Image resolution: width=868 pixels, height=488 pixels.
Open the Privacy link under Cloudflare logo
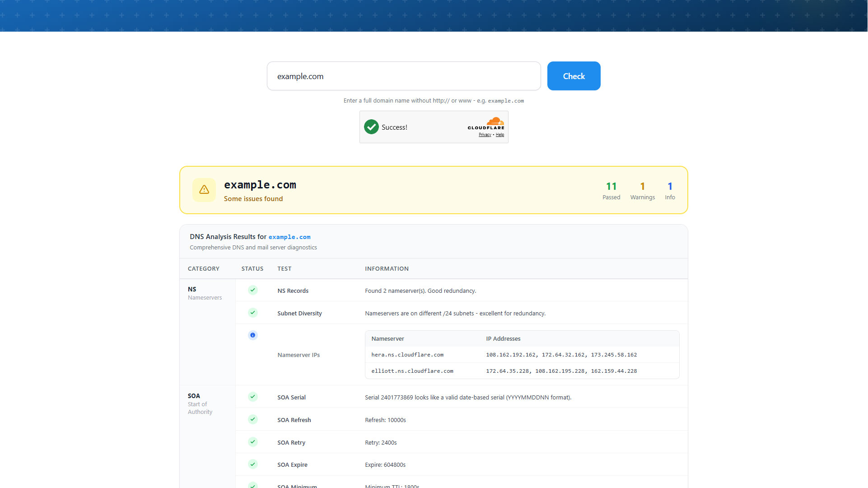pos(484,134)
